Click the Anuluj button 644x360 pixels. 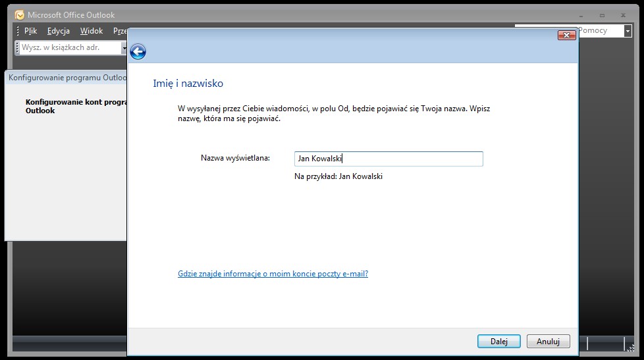click(548, 342)
